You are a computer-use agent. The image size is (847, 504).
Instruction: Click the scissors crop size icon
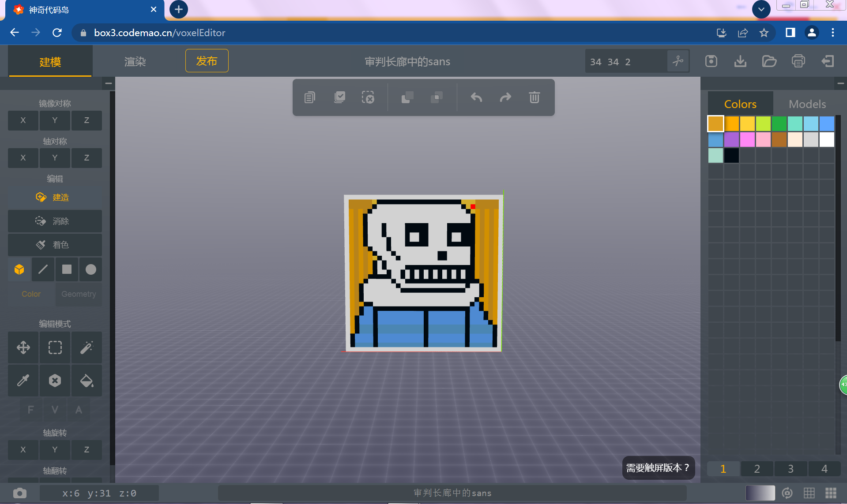[678, 61]
